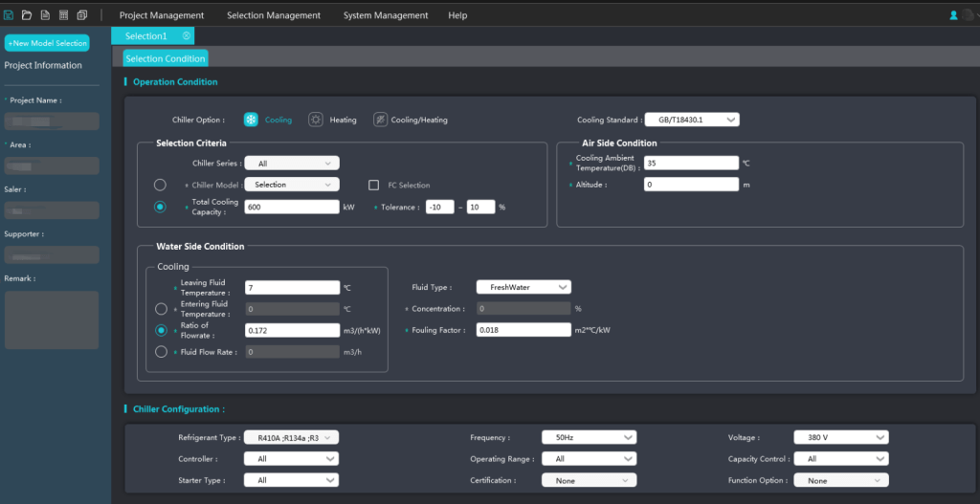Select the Entering Fluid Temperature radio button
The width and height of the screenshot is (980, 504).
click(161, 309)
